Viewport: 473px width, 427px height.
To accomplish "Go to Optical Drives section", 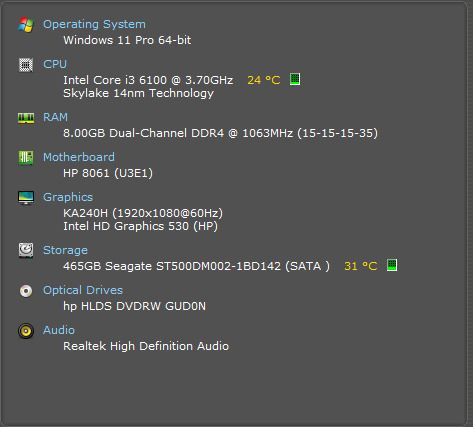I will pos(83,290).
